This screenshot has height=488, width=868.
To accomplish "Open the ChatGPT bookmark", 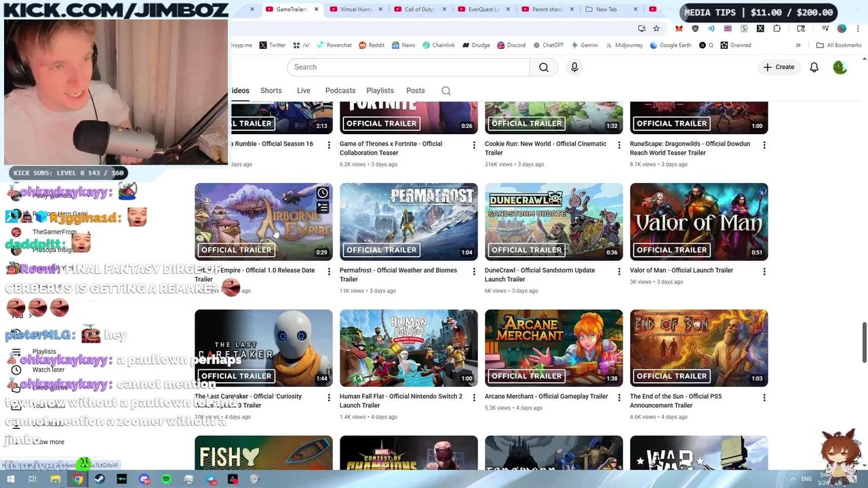I will click(x=548, y=45).
